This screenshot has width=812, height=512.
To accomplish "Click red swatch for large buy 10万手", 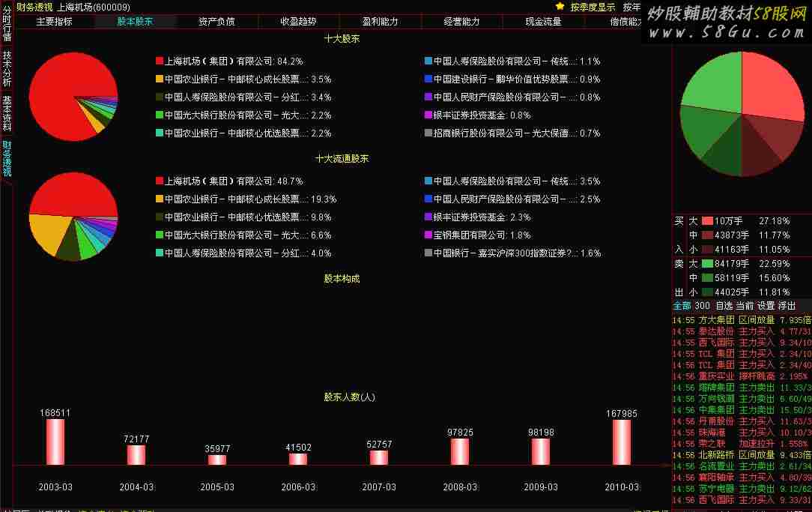I will pos(707,220).
